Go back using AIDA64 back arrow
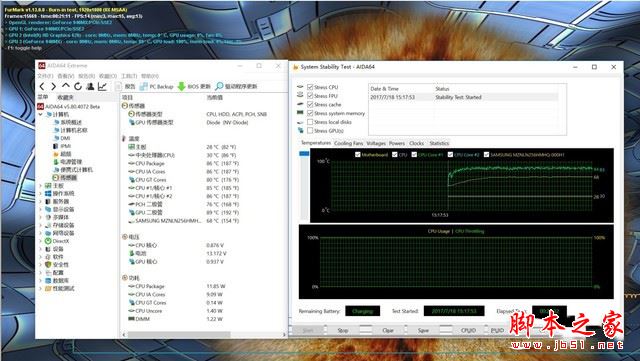 pos(42,86)
